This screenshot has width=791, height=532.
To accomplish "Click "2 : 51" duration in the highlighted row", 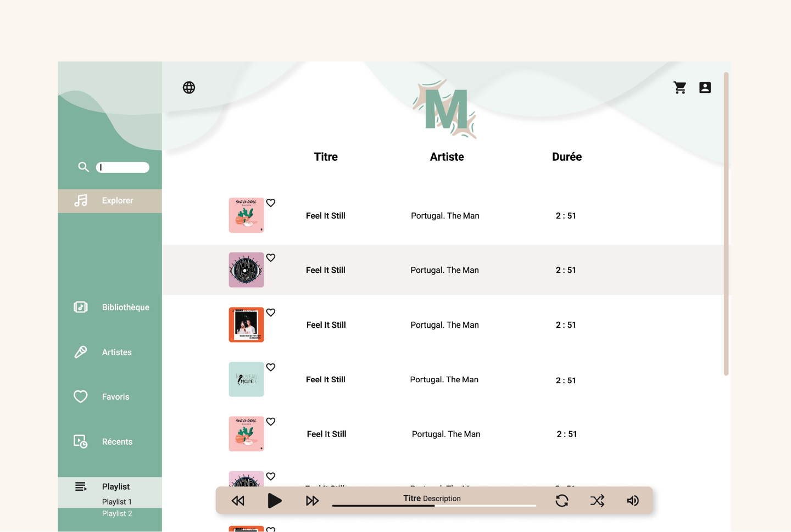I will (566, 270).
